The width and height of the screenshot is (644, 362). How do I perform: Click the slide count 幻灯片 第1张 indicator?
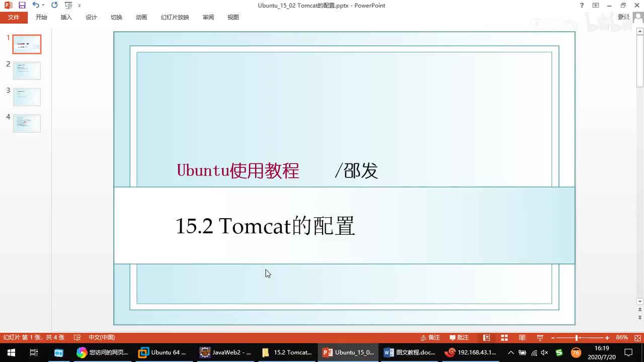[34, 337]
